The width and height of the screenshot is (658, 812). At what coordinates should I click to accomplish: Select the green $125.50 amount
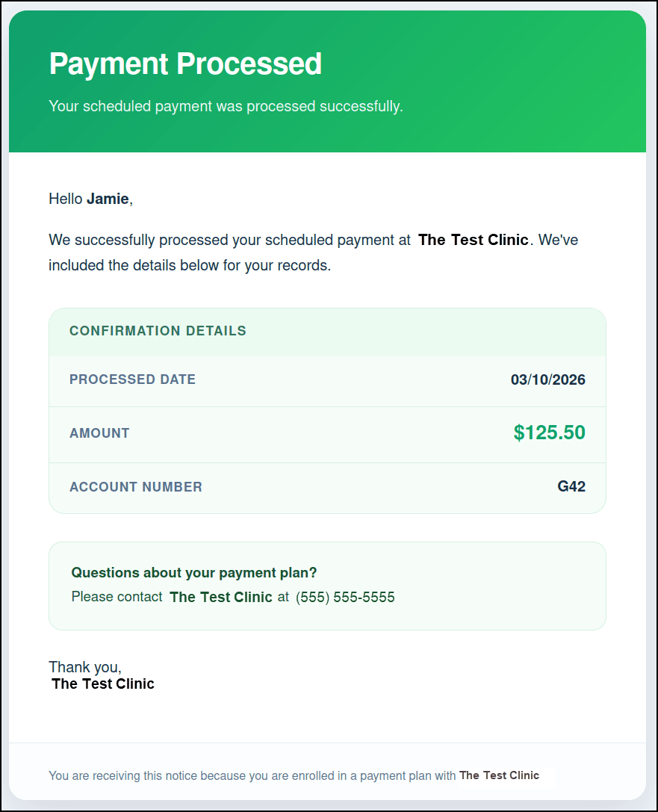click(x=549, y=433)
